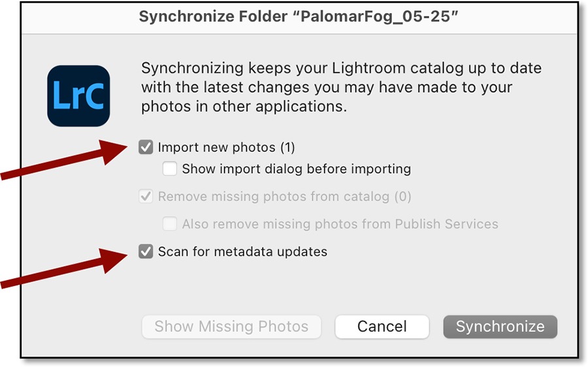Image resolution: width=588 pixels, height=367 pixels.
Task: Click the "Import new photos (1)" label text
Action: pos(227,148)
